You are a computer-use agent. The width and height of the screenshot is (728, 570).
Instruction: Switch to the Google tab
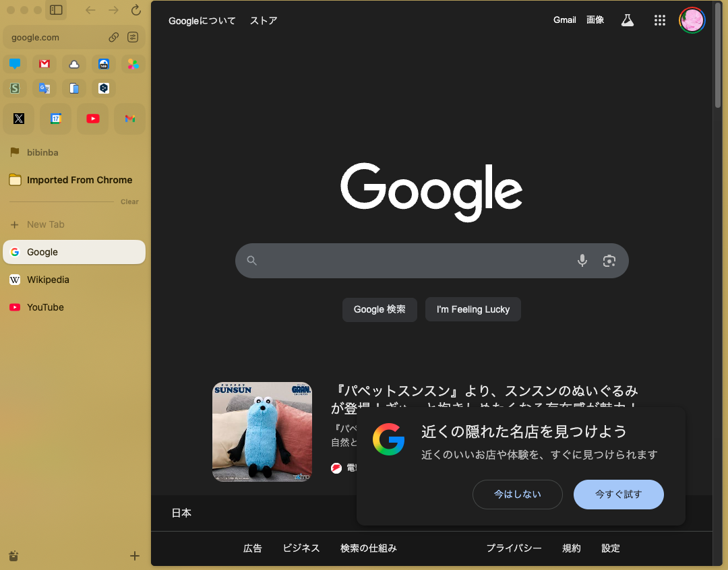(74, 252)
